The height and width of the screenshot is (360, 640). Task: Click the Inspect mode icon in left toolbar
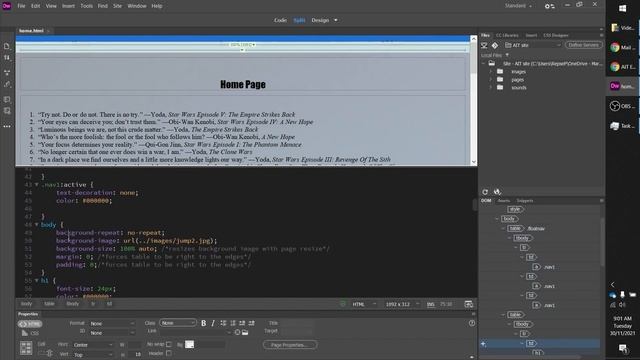(x=7, y=84)
